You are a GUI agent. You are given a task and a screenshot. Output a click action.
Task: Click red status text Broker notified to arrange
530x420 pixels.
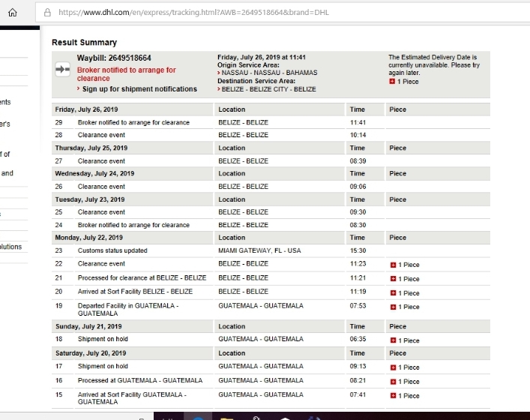coord(127,74)
